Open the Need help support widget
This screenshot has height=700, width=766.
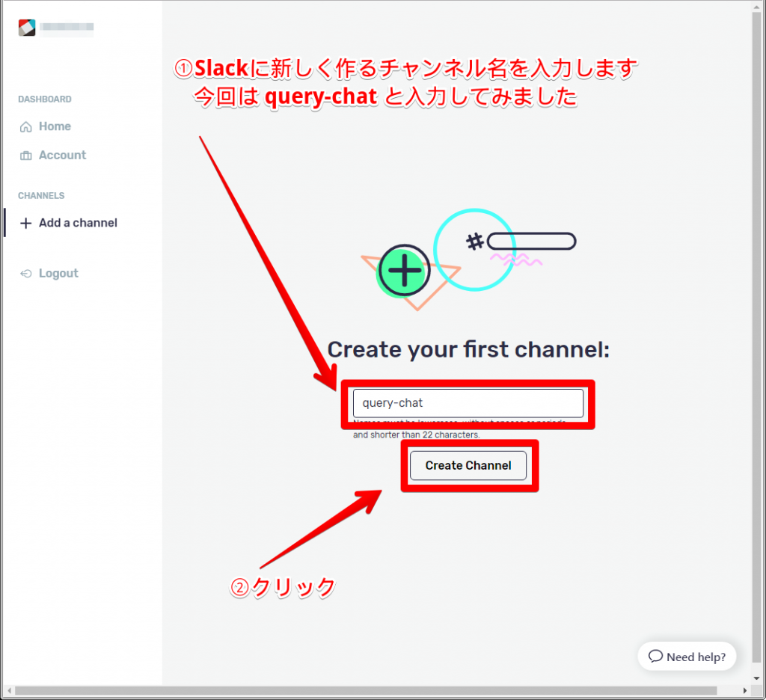pyautogui.click(x=687, y=657)
